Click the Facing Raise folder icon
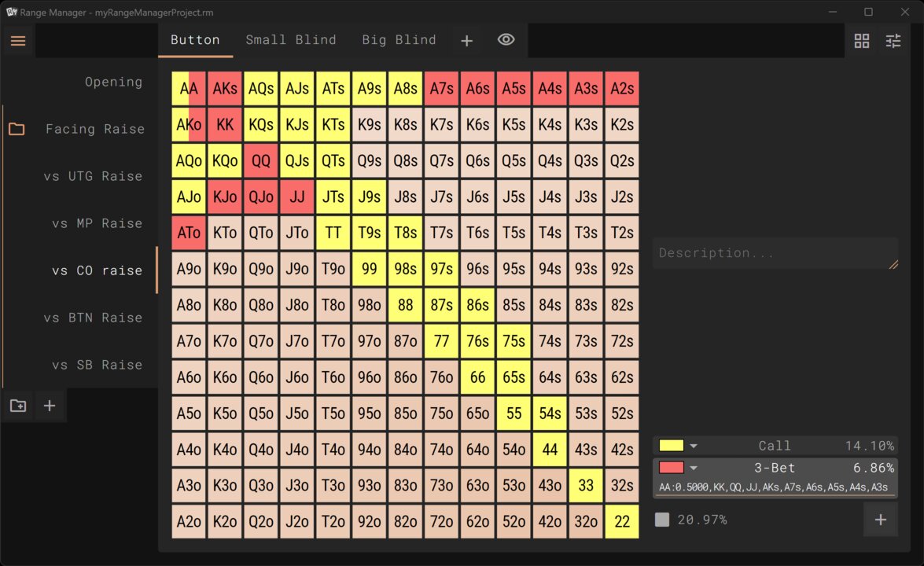 [x=17, y=128]
